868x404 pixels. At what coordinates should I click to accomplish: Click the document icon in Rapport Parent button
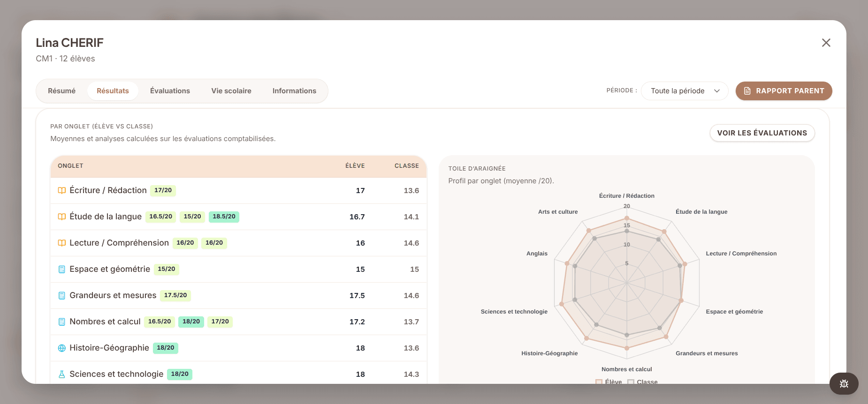pos(747,91)
